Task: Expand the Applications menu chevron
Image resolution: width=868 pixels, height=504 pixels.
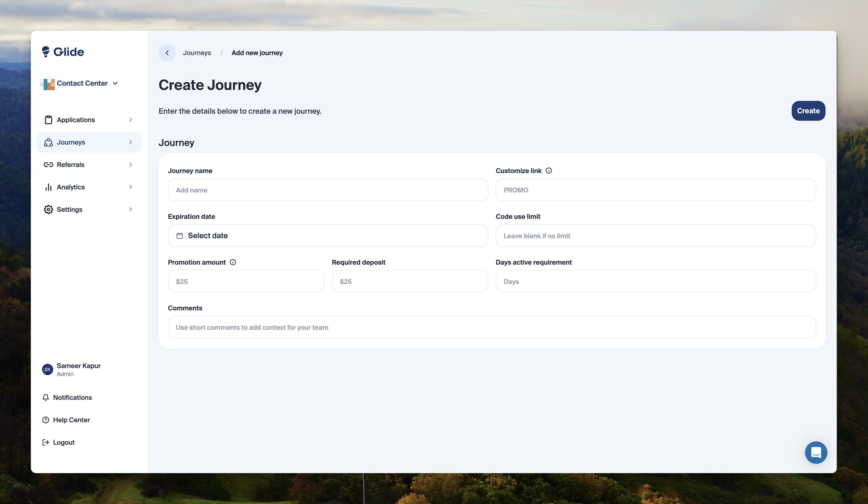Action: [130, 120]
